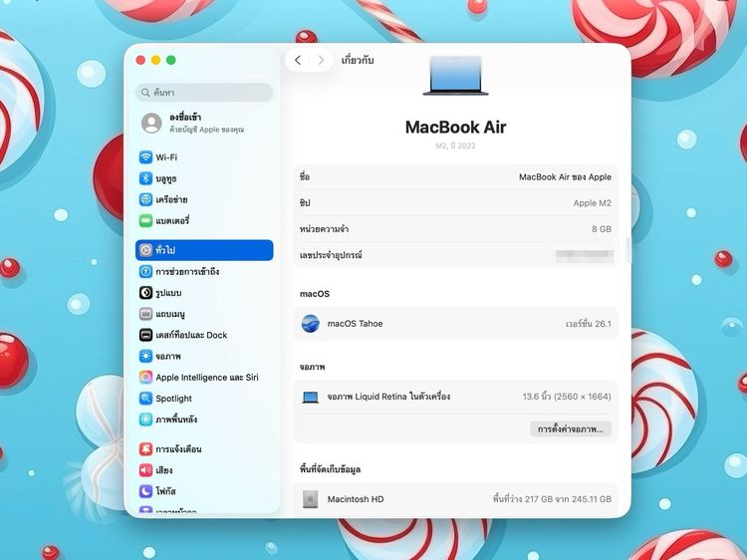Click the 'macOS Tahoe' row label

355,324
